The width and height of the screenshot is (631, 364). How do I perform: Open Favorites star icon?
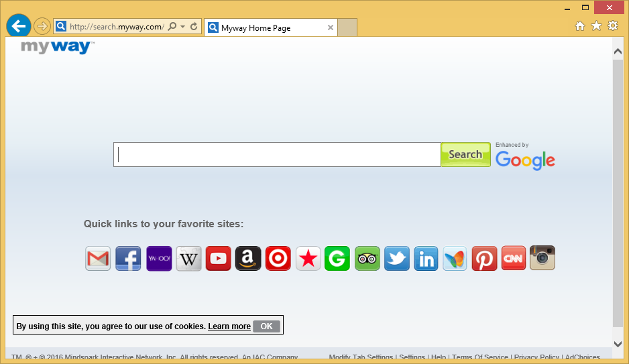596,26
